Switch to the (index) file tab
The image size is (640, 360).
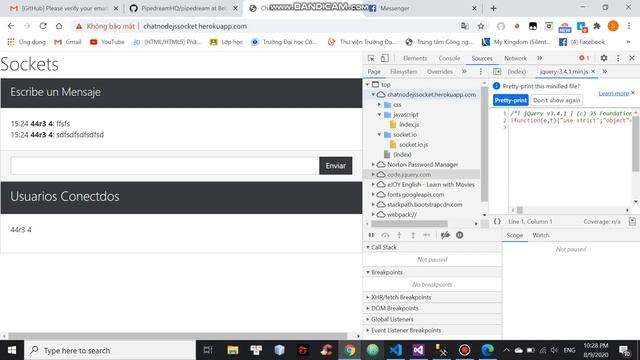pyautogui.click(x=517, y=71)
